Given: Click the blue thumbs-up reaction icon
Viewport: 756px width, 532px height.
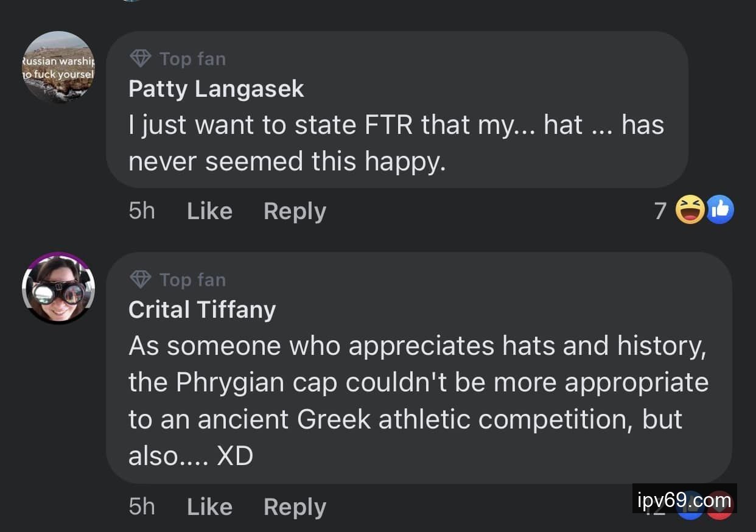Looking at the screenshot, I should (x=720, y=211).
